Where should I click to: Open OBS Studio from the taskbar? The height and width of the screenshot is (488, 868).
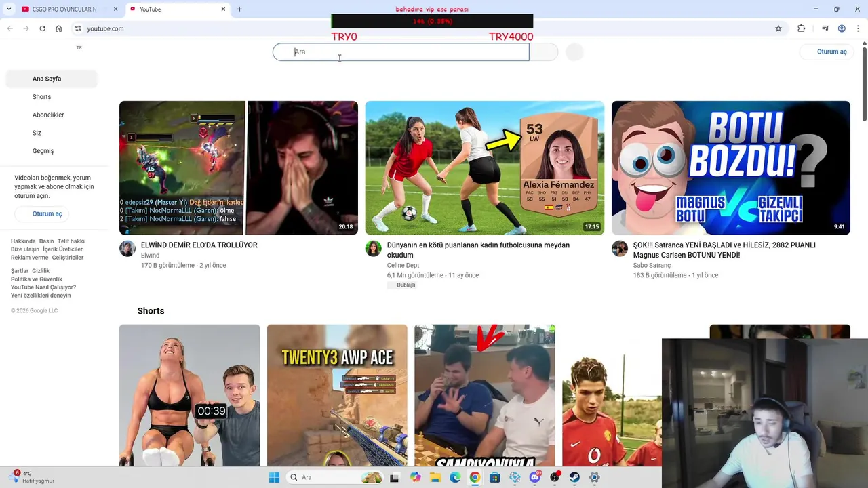coord(555,477)
